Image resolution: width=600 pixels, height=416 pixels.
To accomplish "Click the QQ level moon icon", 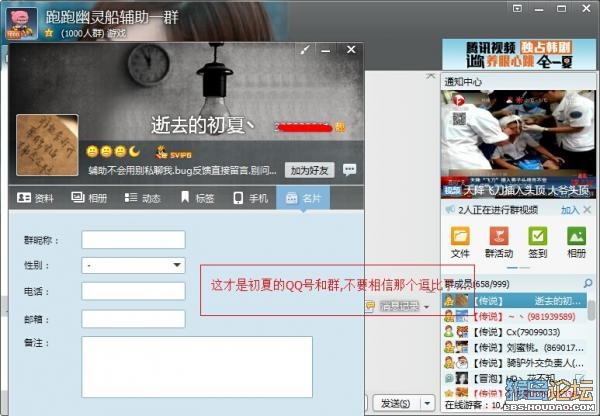I will [134, 152].
